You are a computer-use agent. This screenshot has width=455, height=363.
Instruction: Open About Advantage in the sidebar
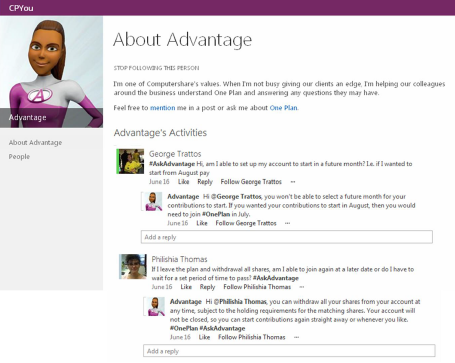click(35, 143)
